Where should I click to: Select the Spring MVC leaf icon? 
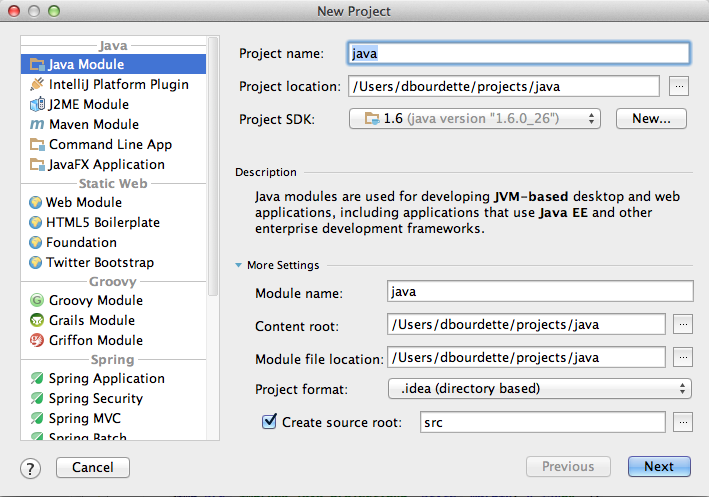click(x=37, y=418)
